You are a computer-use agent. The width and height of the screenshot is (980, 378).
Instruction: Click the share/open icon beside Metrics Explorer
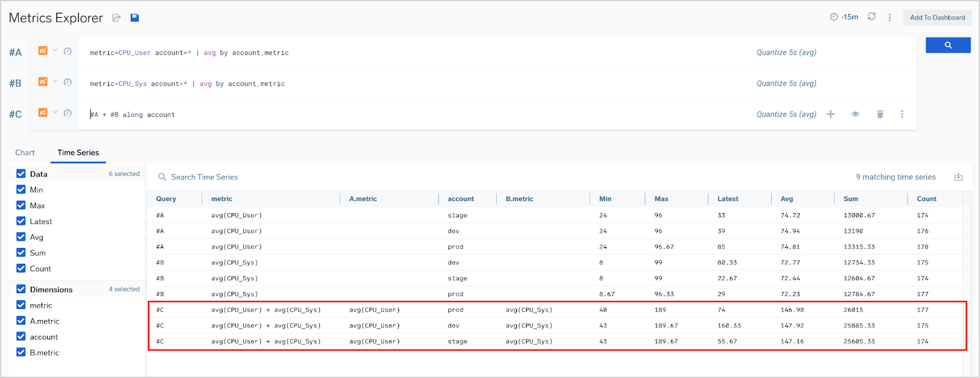point(117,18)
